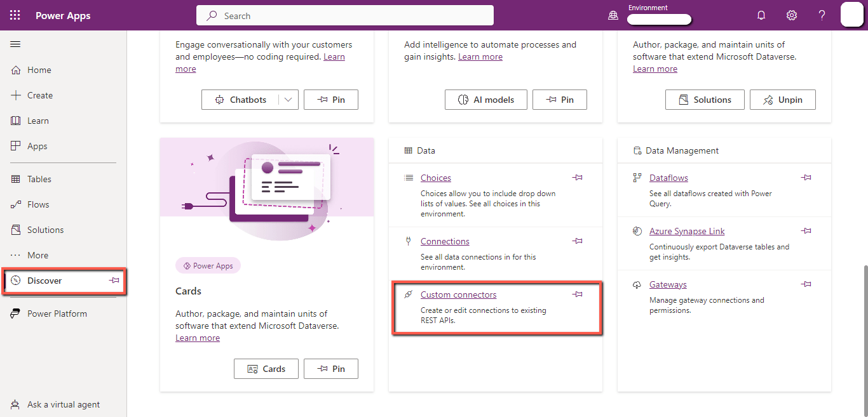
Task: Click the Cards button
Action: click(x=266, y=369)
